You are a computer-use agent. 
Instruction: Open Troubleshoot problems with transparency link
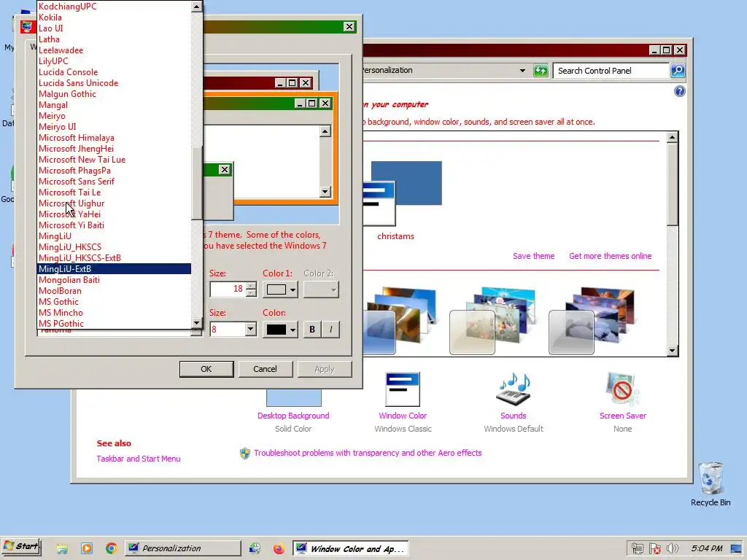click(x=368, y=453)
